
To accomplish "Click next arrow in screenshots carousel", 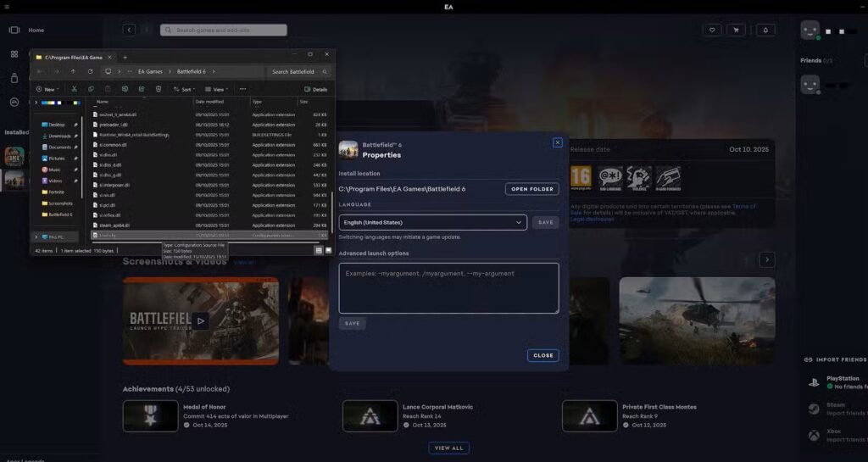I will coord(766,259).
